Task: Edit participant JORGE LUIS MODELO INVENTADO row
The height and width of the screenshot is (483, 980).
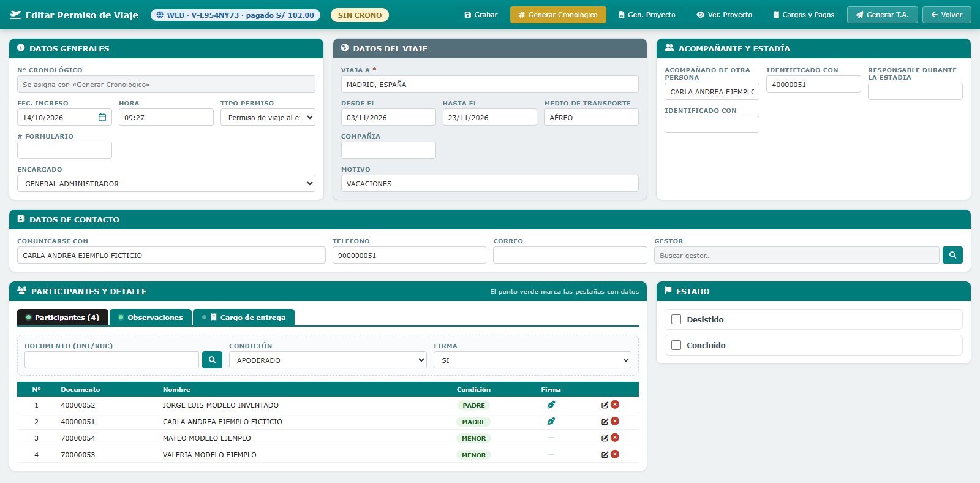Action: coord(605,405)
